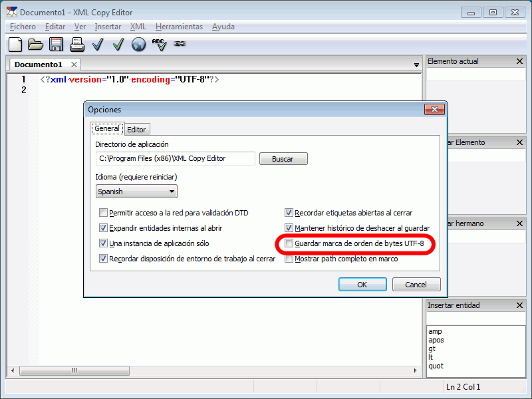Open the Fichero menu
Screen dimensions: 532x399
pyautogui.click(x=23, y=27)
